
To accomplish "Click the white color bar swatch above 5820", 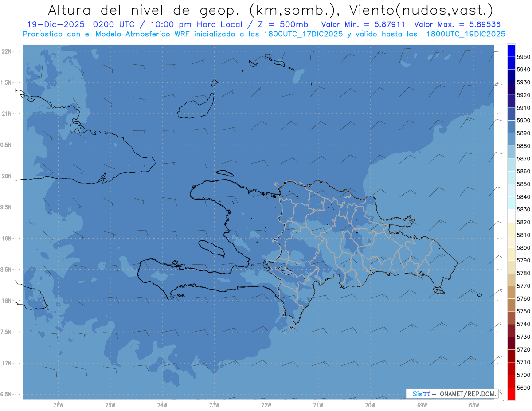I will click(511, 216).
